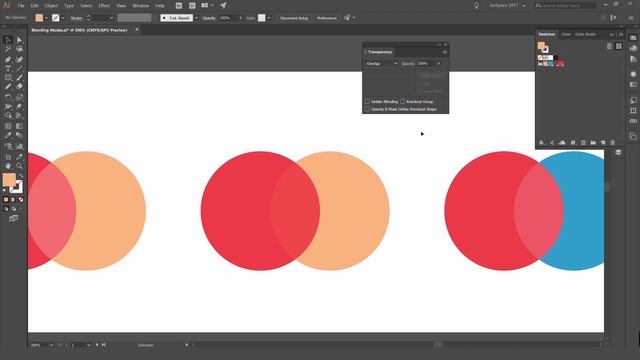Select the Type tool

coord(8,69)
